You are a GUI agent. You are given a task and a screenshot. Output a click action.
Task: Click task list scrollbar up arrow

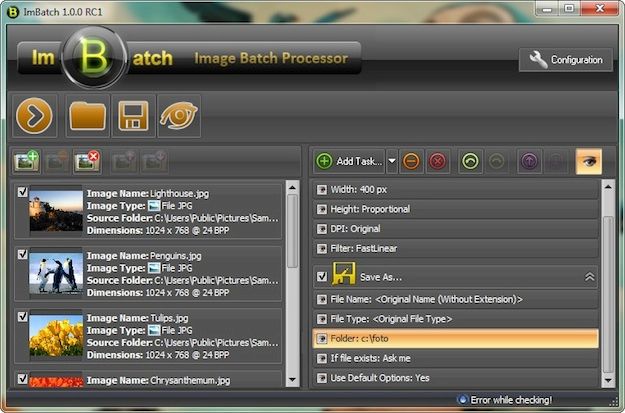coord(608,187)
